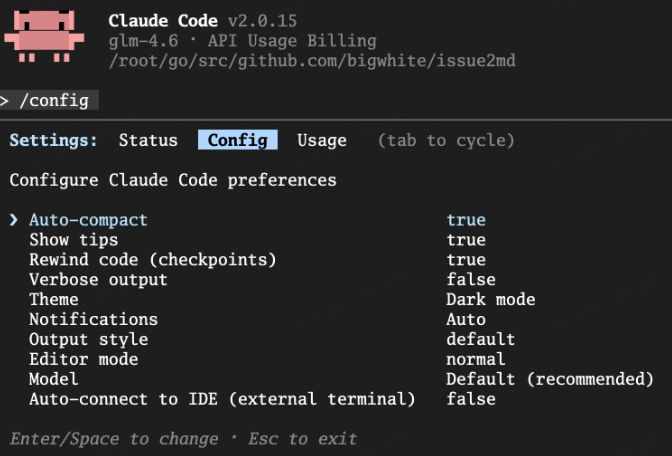Select the highlighted Config tab

(x=237, y=141)
